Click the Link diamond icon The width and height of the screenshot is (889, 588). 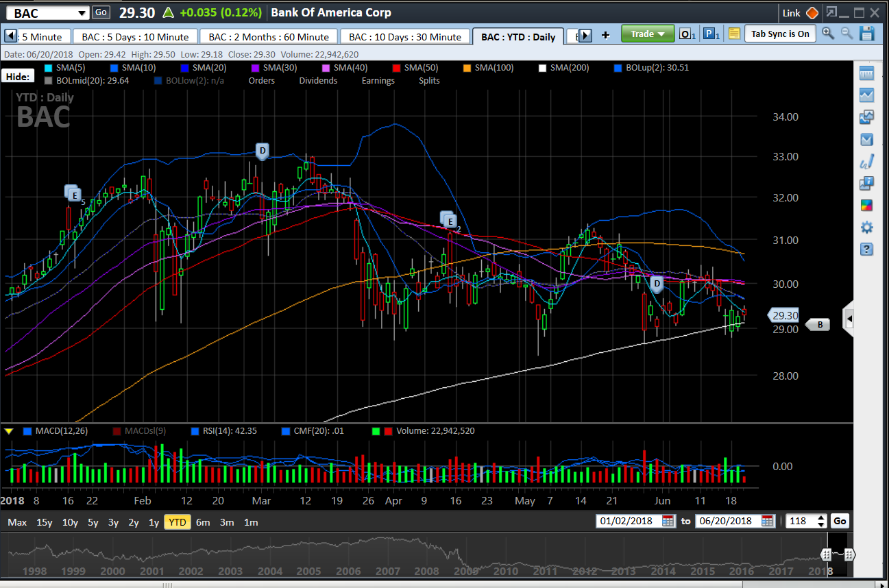812,13
